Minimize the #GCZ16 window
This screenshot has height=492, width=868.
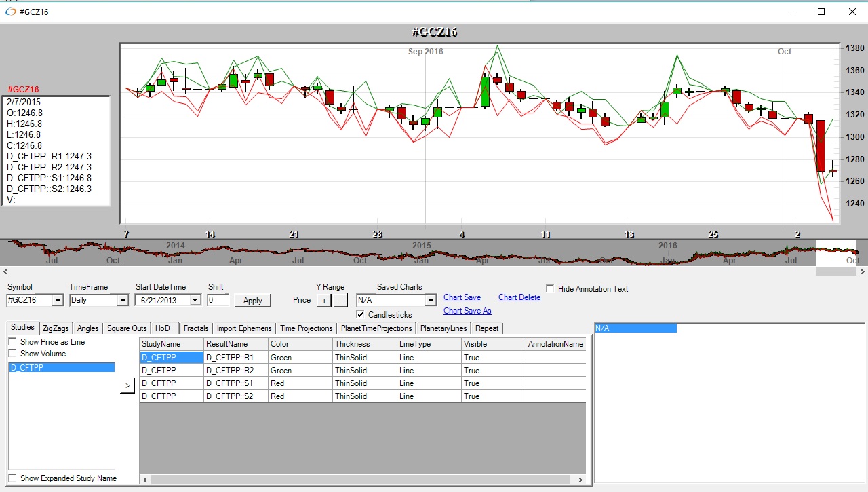pyautogui.click(x=790, y=12)
